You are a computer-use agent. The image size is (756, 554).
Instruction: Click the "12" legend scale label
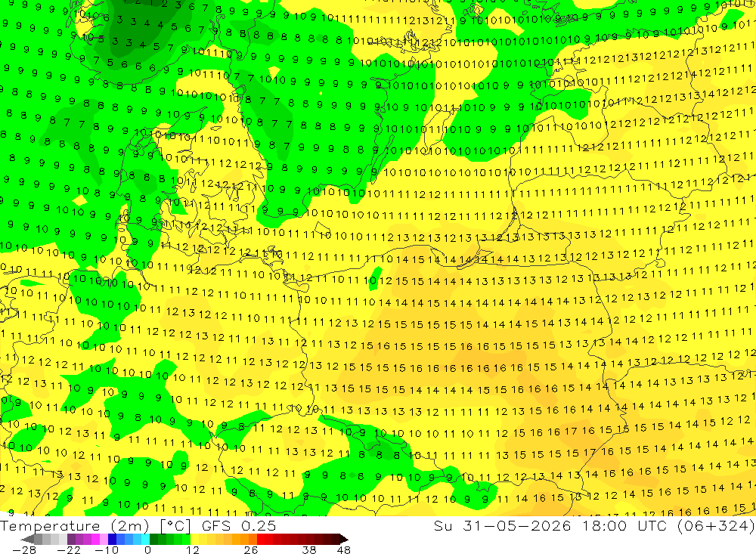click(192, 549)
